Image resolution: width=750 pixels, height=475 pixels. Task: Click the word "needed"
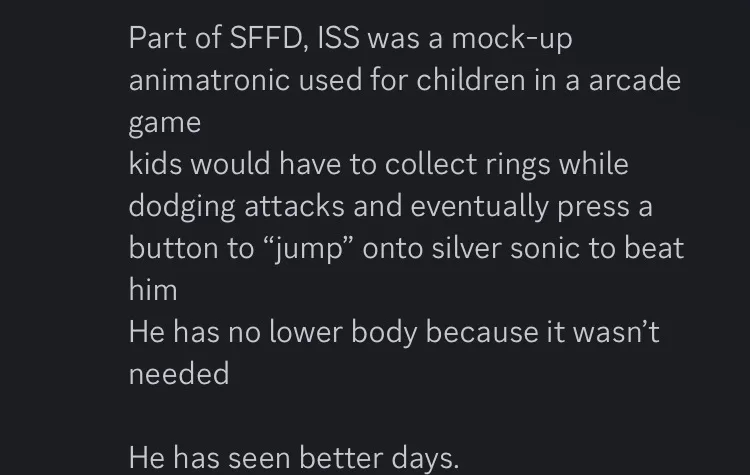(178, 374)
